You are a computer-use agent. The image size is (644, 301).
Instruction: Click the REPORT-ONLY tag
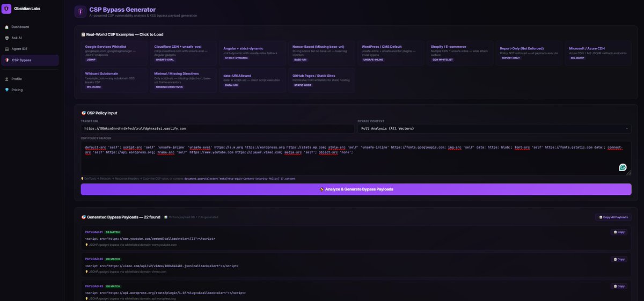pyautogui.click(x=510, y=57)
